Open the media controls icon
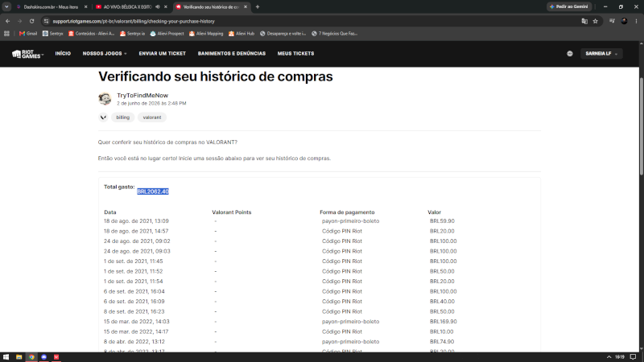The image size is (644, 362). click(612, 21)
